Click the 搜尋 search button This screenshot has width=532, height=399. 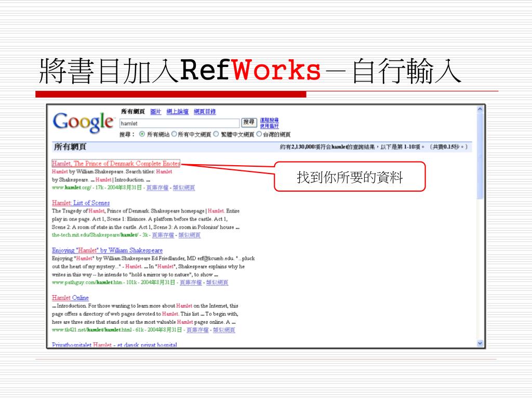point(249,122)
